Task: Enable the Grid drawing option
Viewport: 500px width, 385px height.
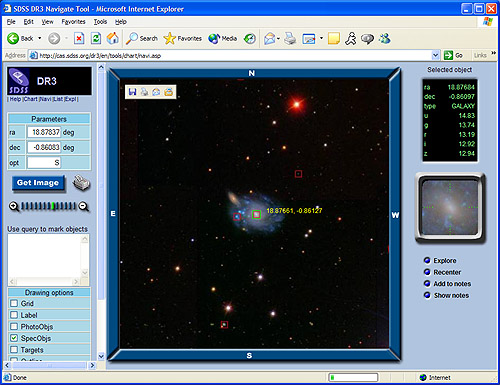Action: coord(14,303)
